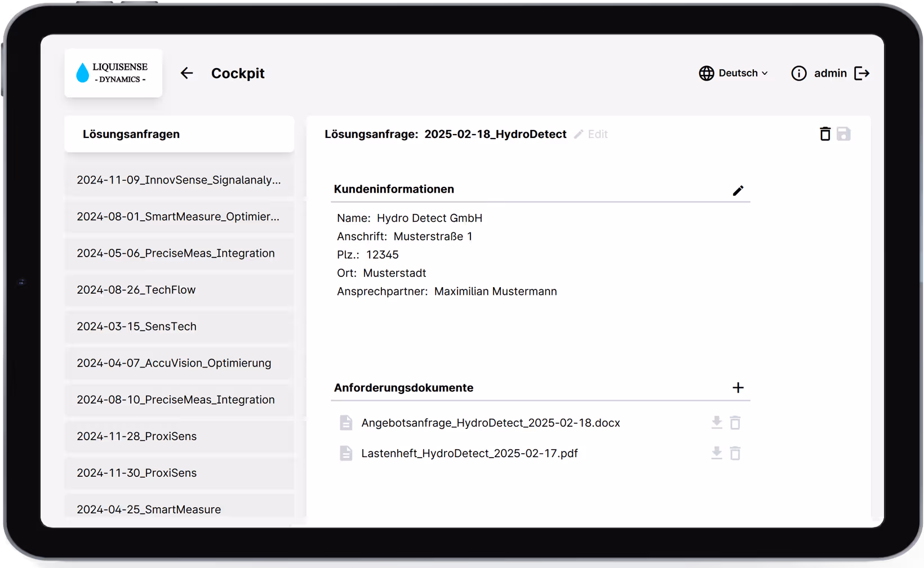924x568 pixels.
Task: Save the Lösungsanfrage using the save icon
Action: coord(843,134)
